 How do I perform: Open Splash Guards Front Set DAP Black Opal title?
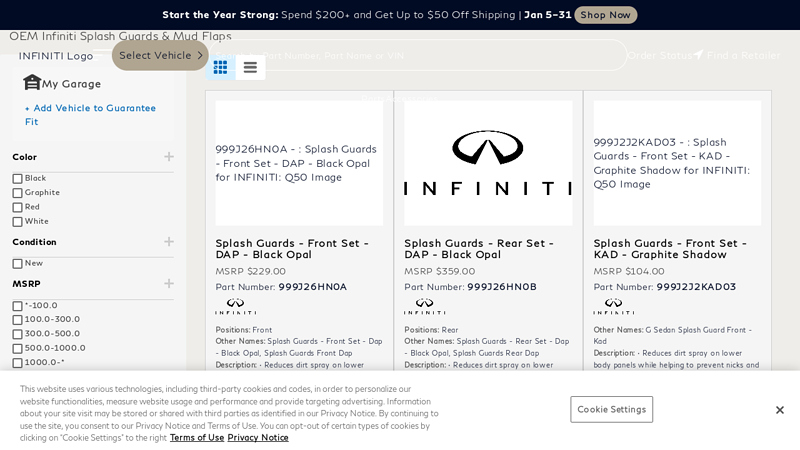coord(292,249)
